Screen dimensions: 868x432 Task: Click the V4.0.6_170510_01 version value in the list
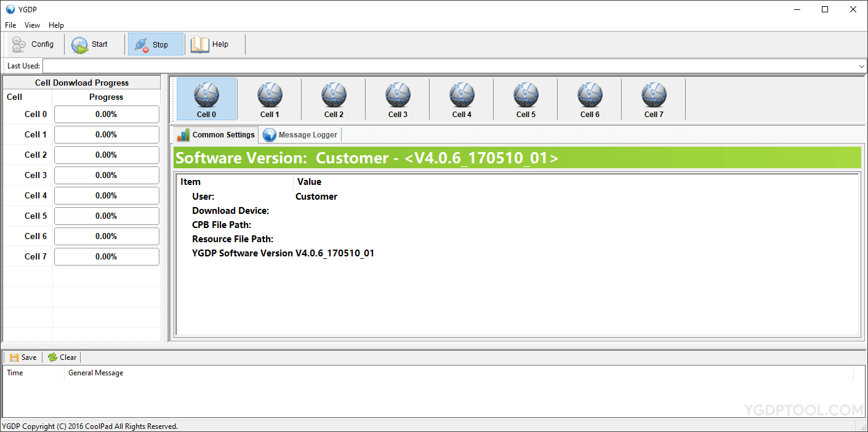(335, 253)
